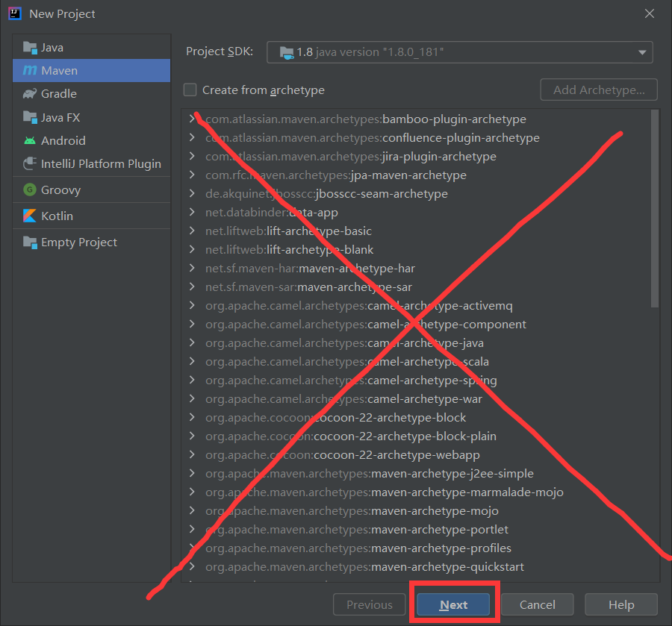Click the Previous button
672x626 pixels.
click(370, 604)
